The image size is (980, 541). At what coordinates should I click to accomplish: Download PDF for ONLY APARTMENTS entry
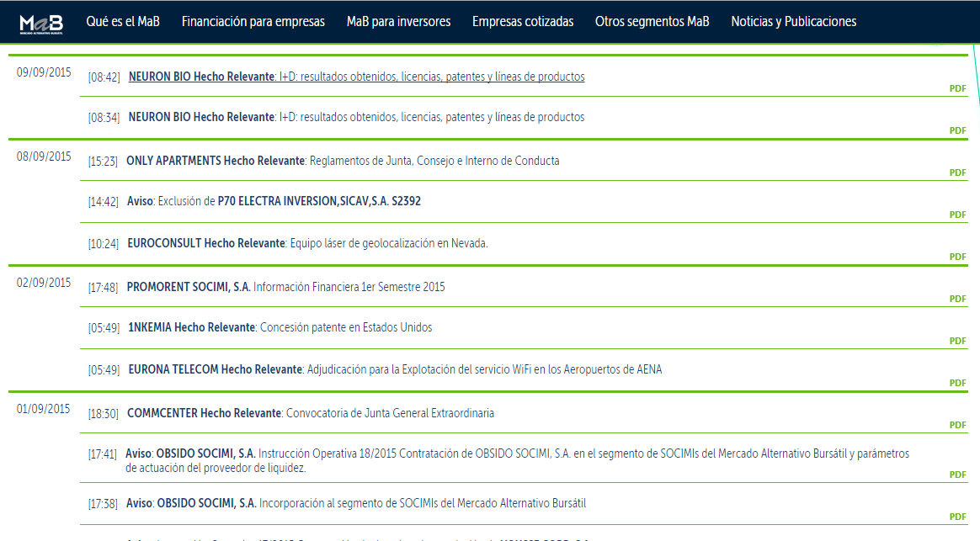tap(957, 172)
